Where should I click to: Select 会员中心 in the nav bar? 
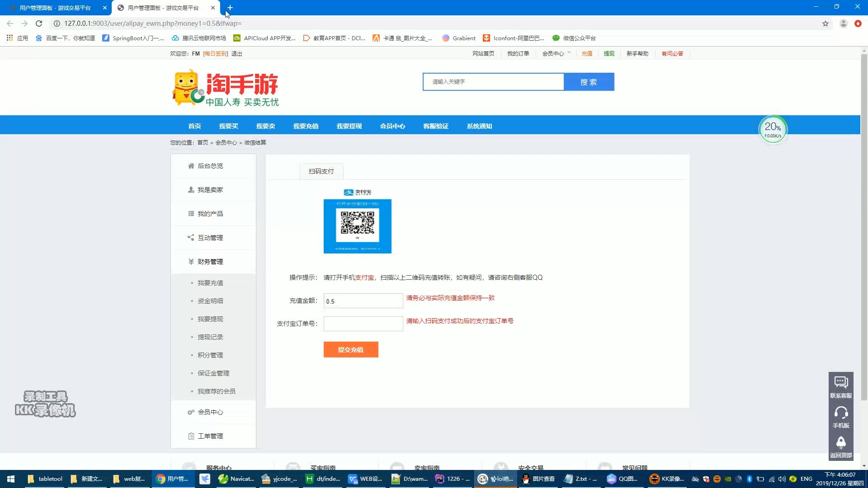click(392, 126)
